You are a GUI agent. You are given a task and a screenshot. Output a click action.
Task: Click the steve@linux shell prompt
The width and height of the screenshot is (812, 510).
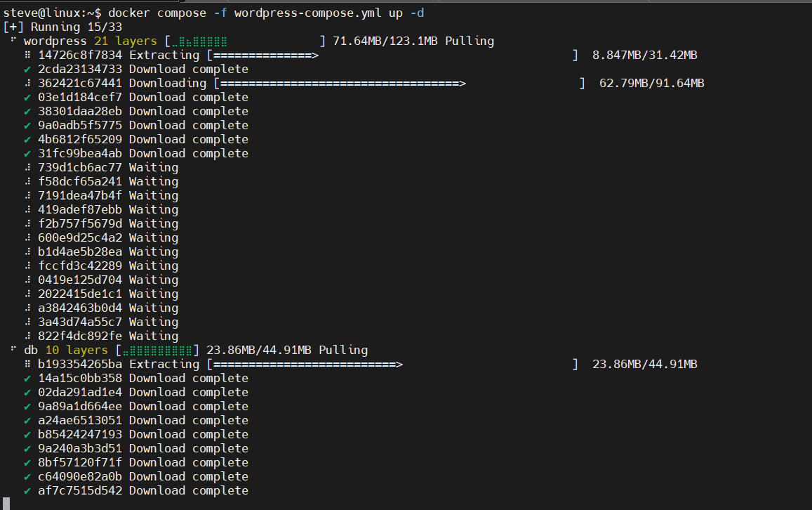(x=49, y=13)
